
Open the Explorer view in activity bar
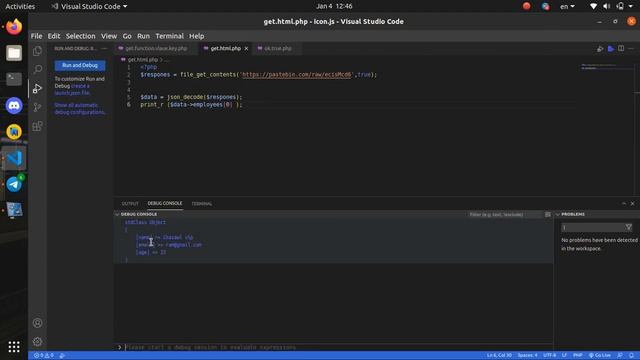(38, 51)
